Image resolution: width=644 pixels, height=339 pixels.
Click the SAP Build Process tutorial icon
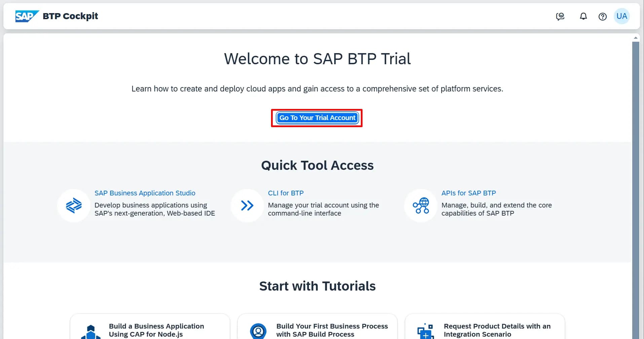click(x=258, y=331)
